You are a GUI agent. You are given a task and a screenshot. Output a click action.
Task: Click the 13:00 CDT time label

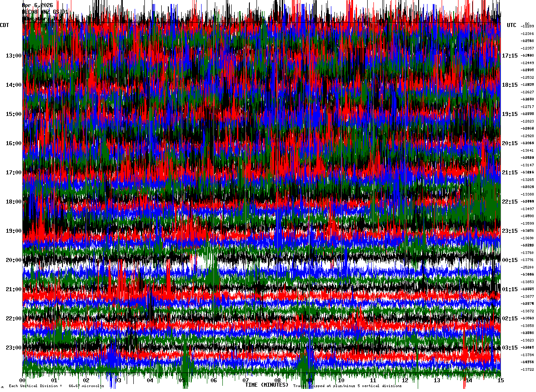point(13,56)
